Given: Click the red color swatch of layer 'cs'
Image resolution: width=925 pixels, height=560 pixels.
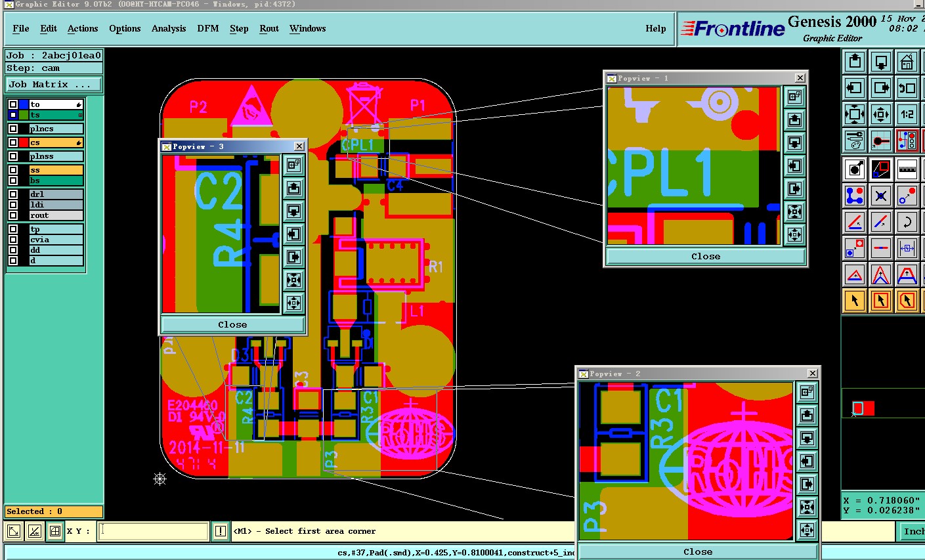Looking at the screenshot, I should (x=24, y=142).
